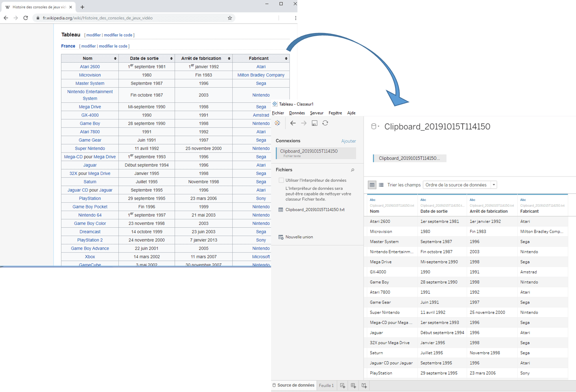Open Aide menu in Tableau
This screenshot has height=392, width=576.
(x=351, y=113)
